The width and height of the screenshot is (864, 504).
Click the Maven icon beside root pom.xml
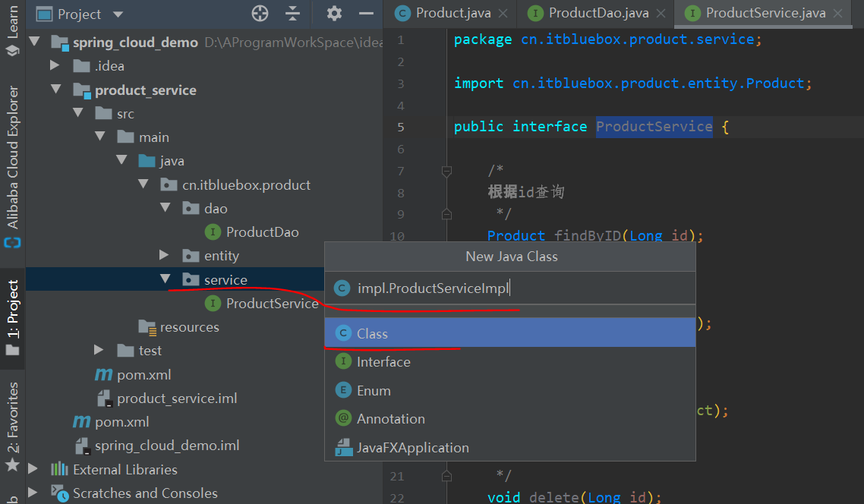(81, 422)
